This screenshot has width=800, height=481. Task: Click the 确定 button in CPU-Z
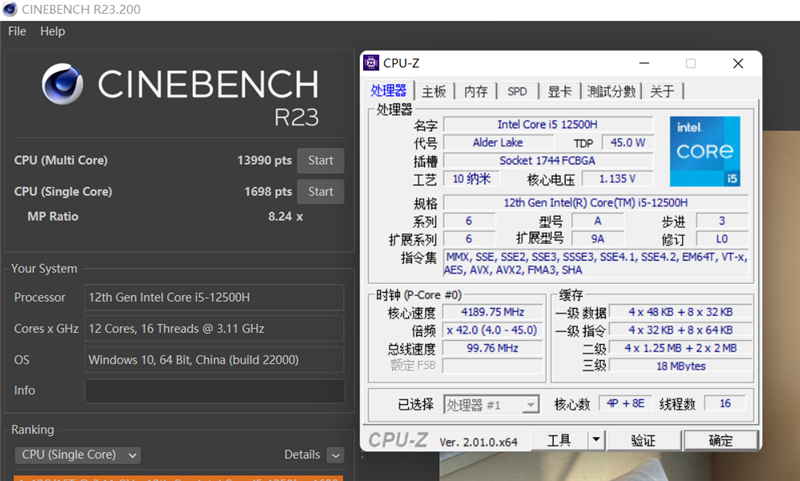tap(720, 440)
